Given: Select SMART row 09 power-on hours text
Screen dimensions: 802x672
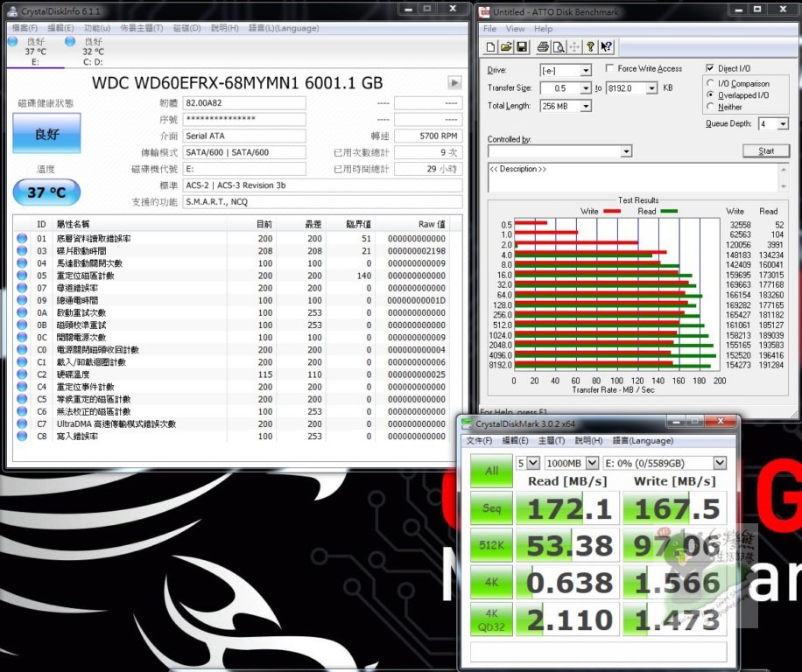Looking at the screenshot, I should click(77, 300).
